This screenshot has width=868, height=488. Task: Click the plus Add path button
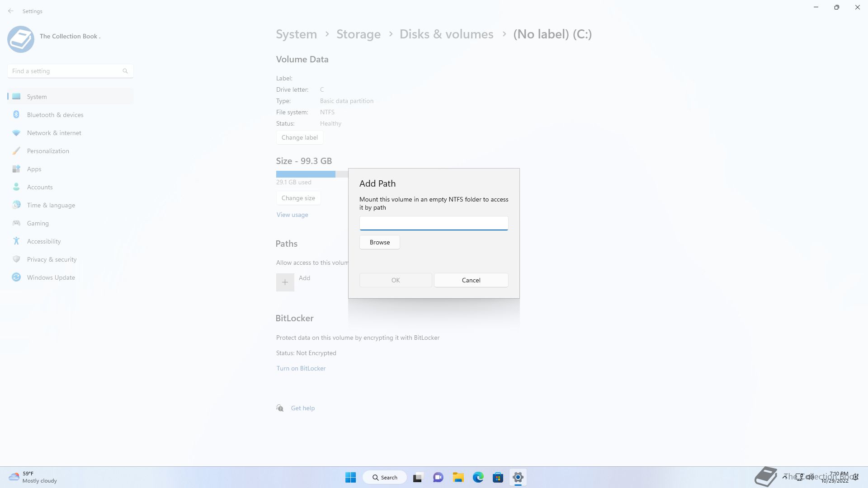tap(285, 282)
